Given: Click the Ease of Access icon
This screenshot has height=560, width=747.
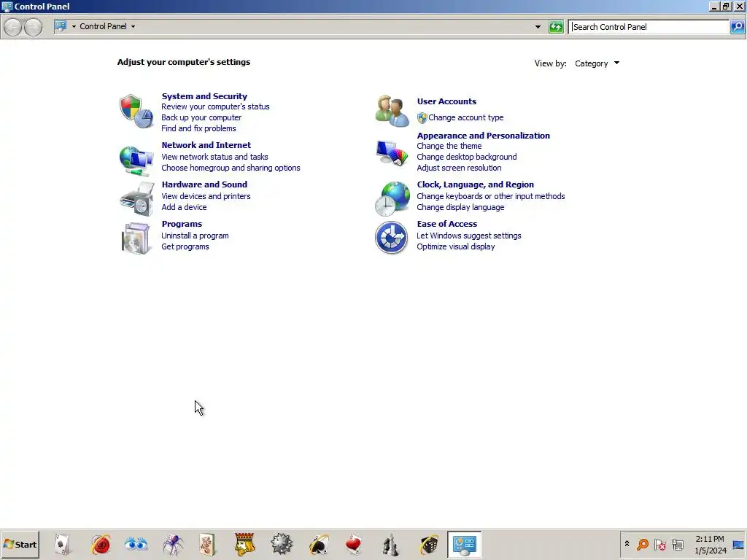Looking at the screenshot, I should tap(391, 238).
